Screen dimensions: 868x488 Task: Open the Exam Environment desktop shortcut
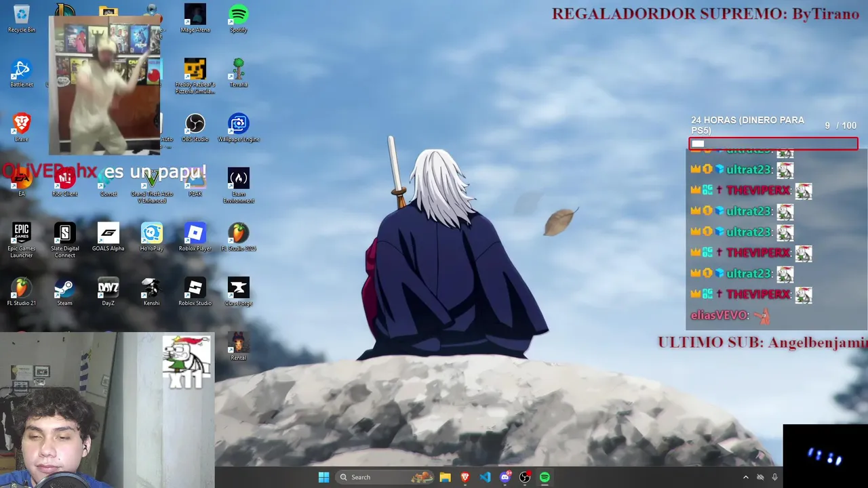pos(239,186)
